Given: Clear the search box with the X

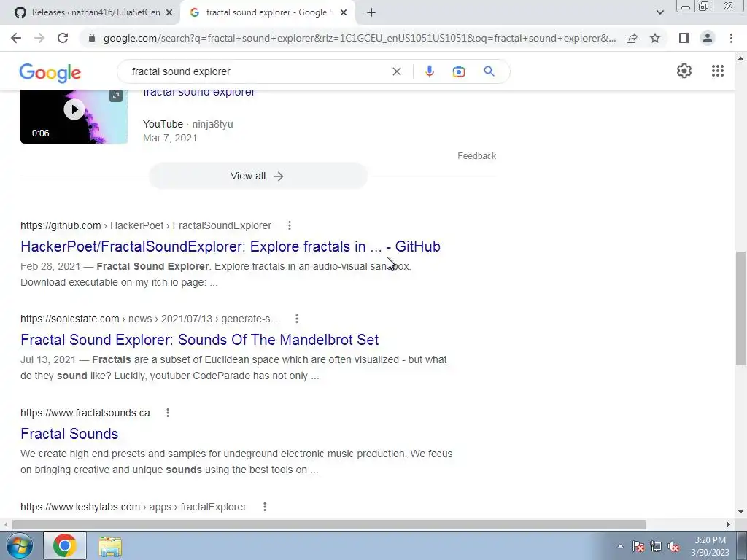Looking at the screenshot, I should pos(396,71).
